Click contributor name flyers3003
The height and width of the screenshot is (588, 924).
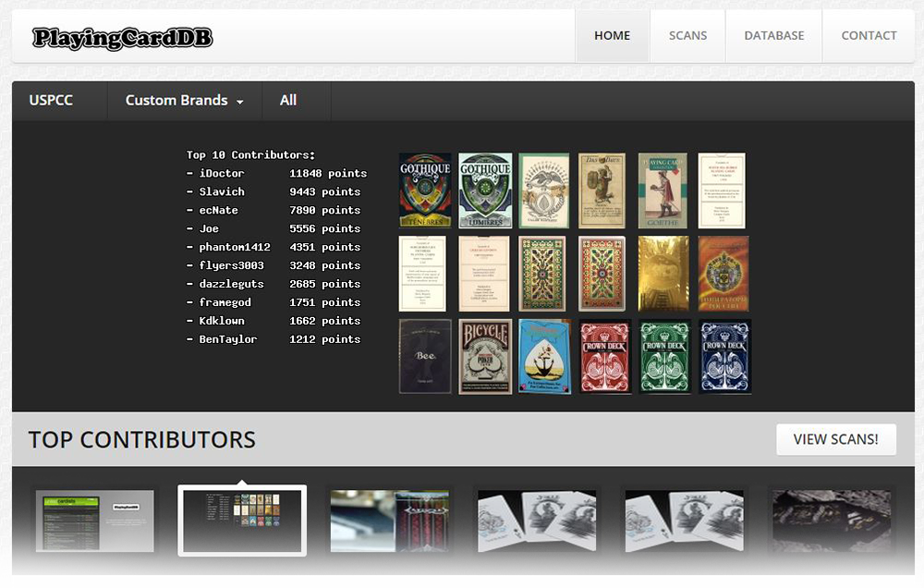pos(232,265)
